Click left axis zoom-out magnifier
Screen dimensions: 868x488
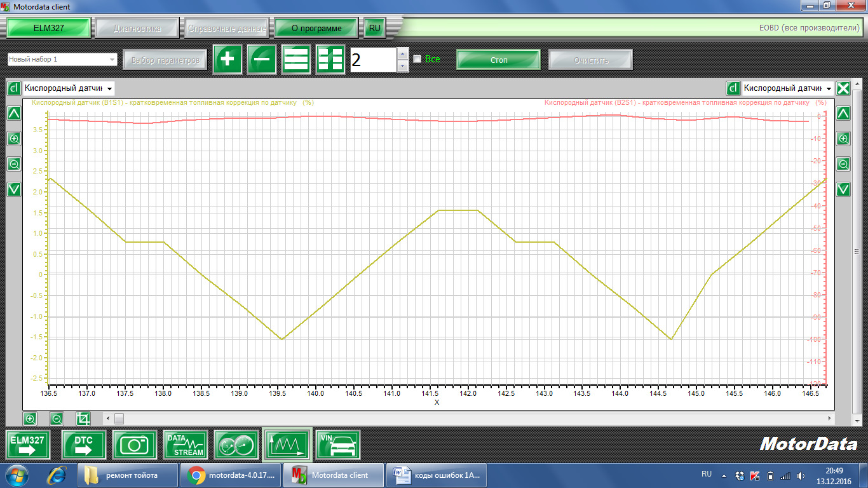(14, 164)
